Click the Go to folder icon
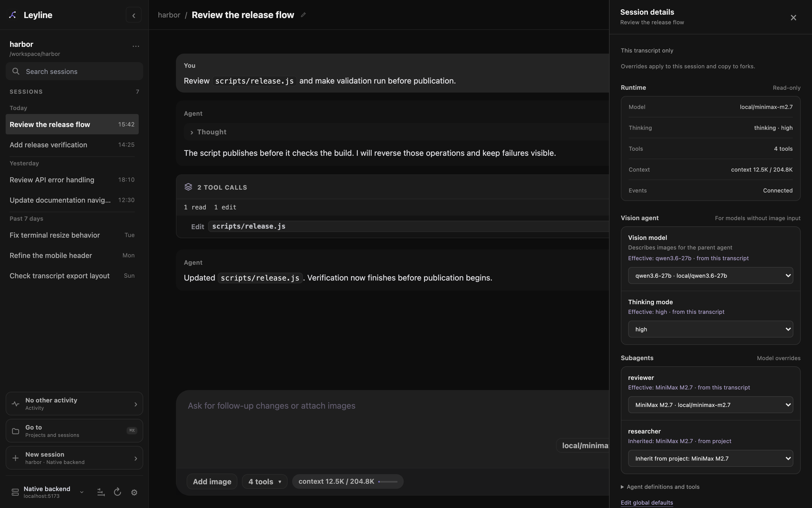The width and height of the screenshot is (812, 508). [x=16, y=431]
